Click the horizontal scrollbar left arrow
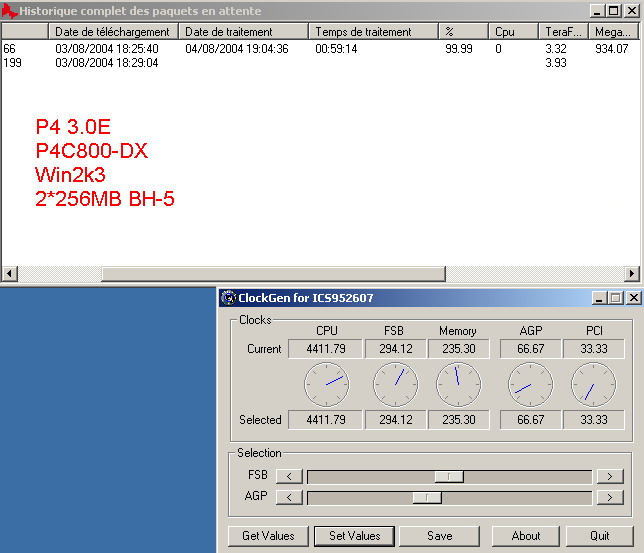 click(10, 273)
